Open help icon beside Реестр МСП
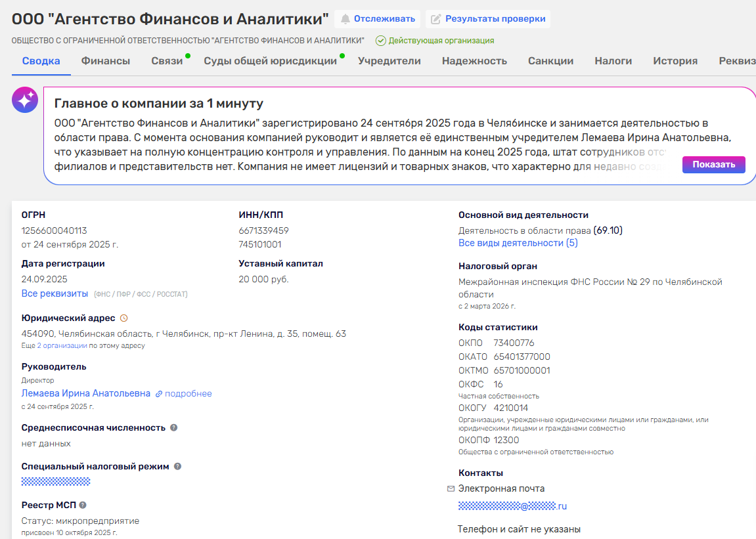The image size is (756, 539). (x=83, y=506)
